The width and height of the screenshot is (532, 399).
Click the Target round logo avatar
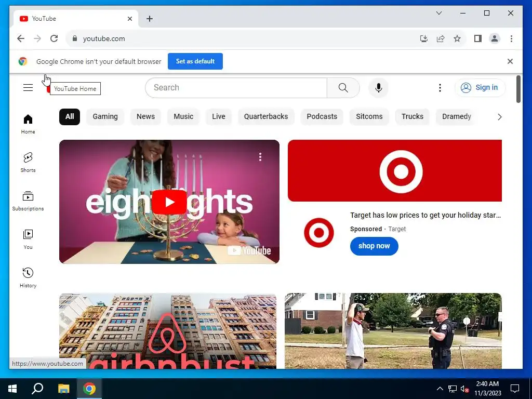(x=318, y=233)
